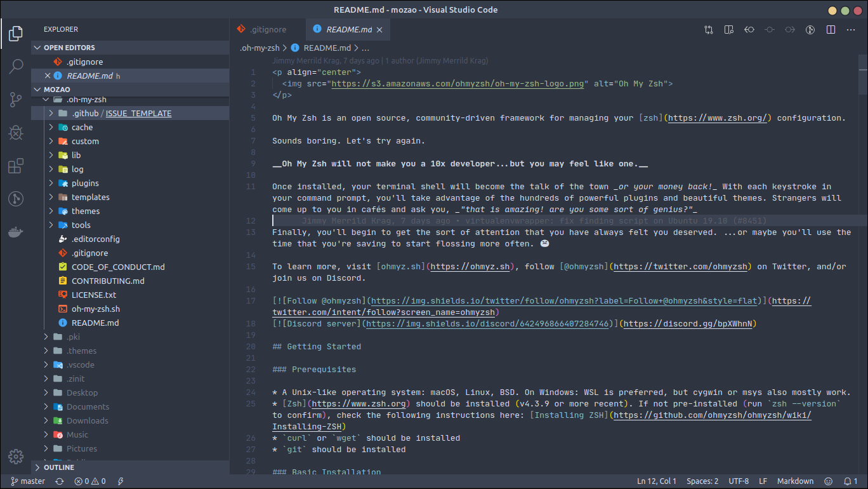868x489 pixels.
Task: Select .gitignore in Open Editors list
Action: [x=130, y=62]
